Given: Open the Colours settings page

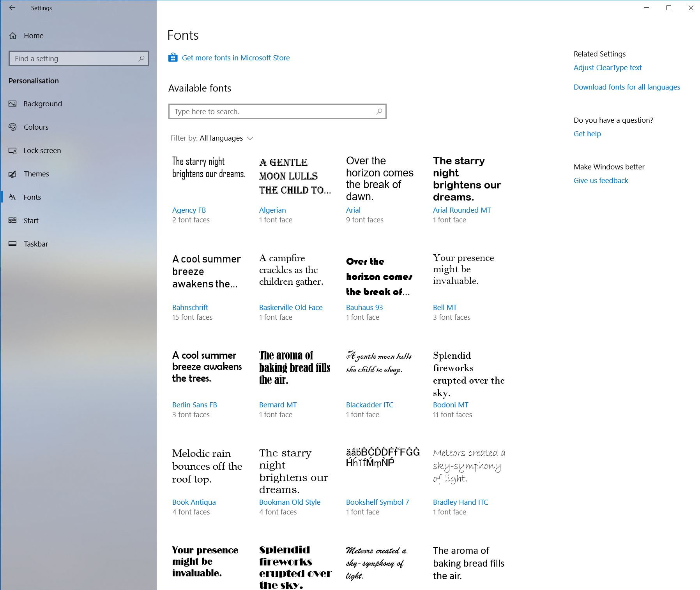Looking at the screenshot, I should point(36,127).
